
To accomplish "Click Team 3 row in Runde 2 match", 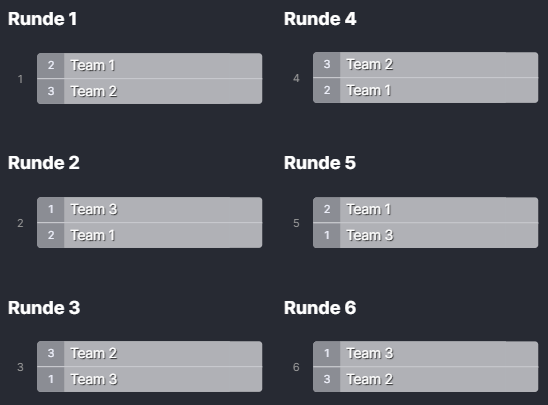I will [x=150, y=210].
